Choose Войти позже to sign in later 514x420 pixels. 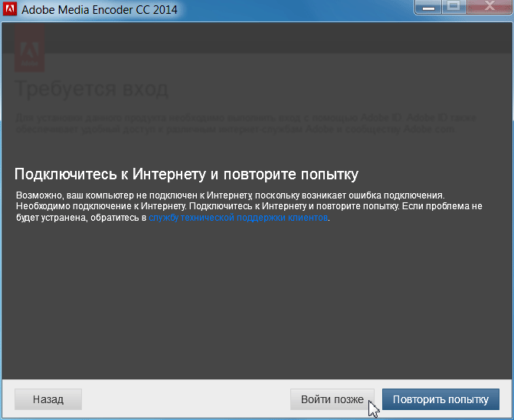pos(332,399)
